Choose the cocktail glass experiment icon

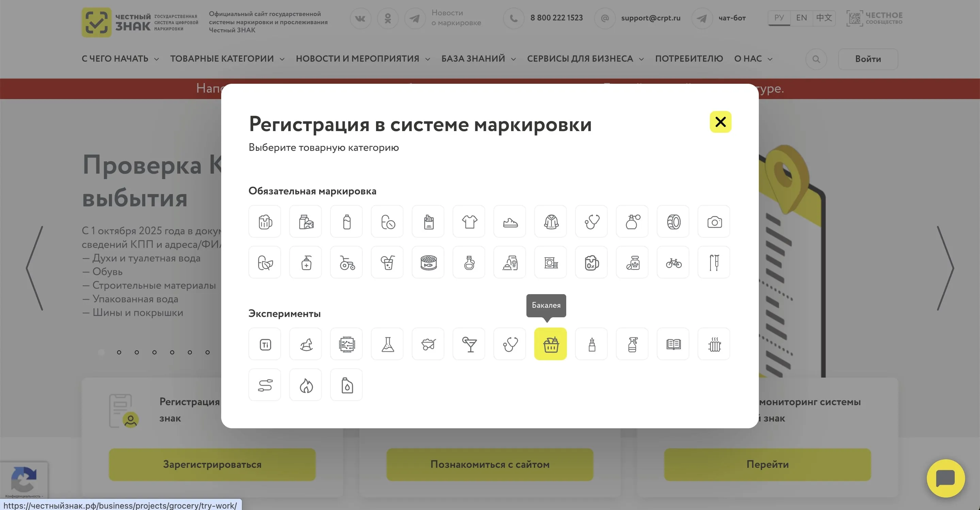469,344
